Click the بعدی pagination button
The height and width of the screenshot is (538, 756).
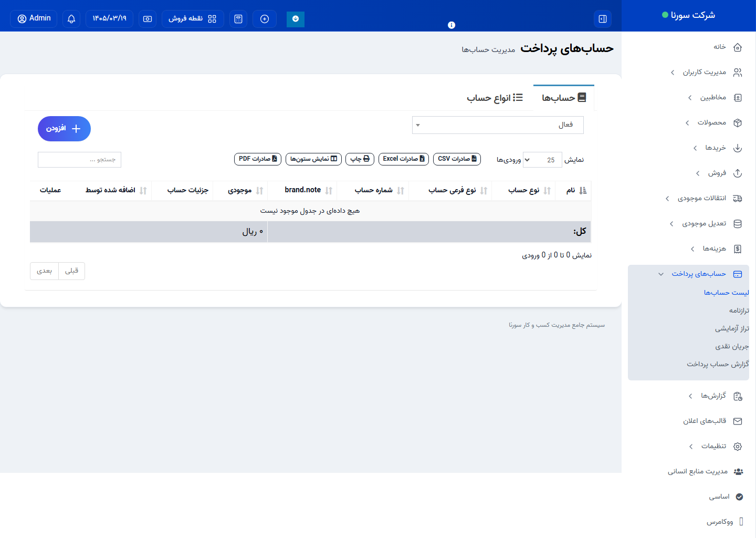click(x=44, y=271)
